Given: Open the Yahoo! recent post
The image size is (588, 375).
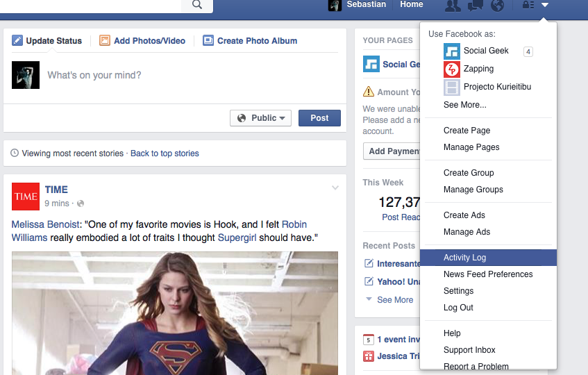Looking at the screenshot, I should 398,282.
